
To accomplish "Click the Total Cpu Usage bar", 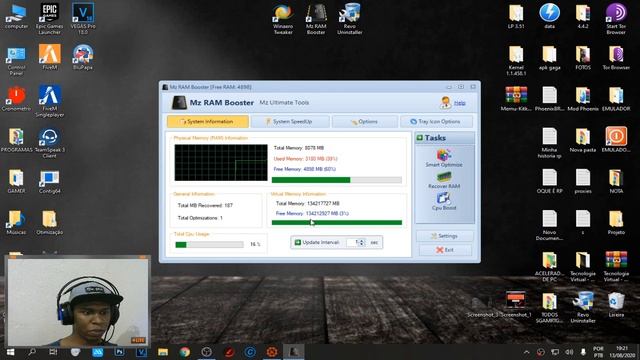I will tap(209, 244).
